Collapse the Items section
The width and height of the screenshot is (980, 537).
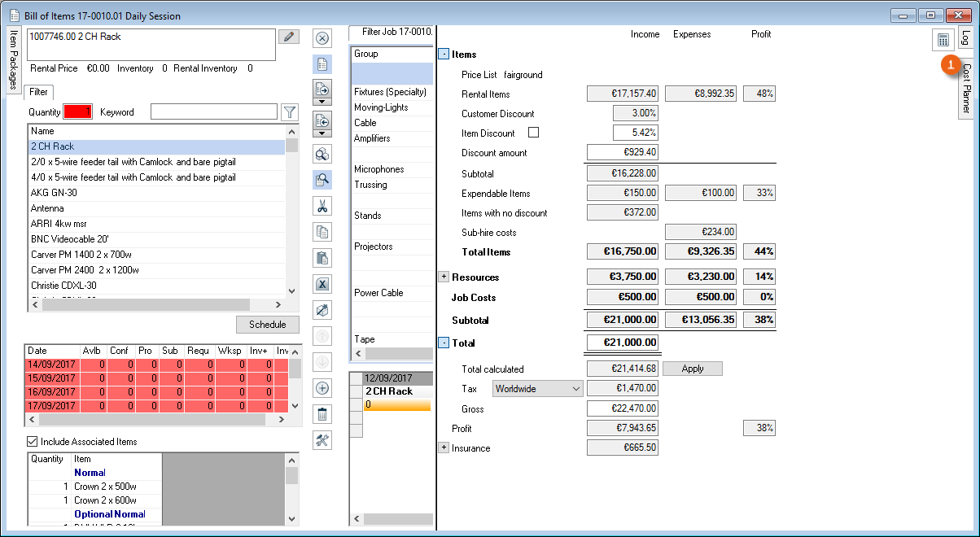444,55
